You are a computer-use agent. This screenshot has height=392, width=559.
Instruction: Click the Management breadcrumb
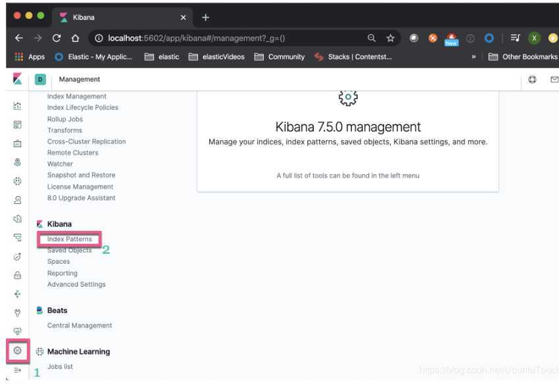click(80, 79)
